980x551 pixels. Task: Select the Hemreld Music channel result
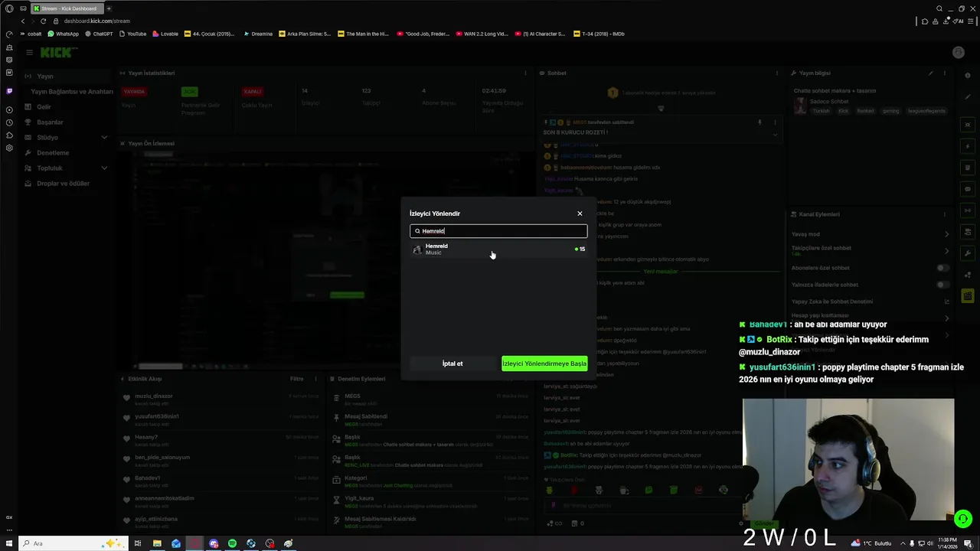[x=498, y=249]
